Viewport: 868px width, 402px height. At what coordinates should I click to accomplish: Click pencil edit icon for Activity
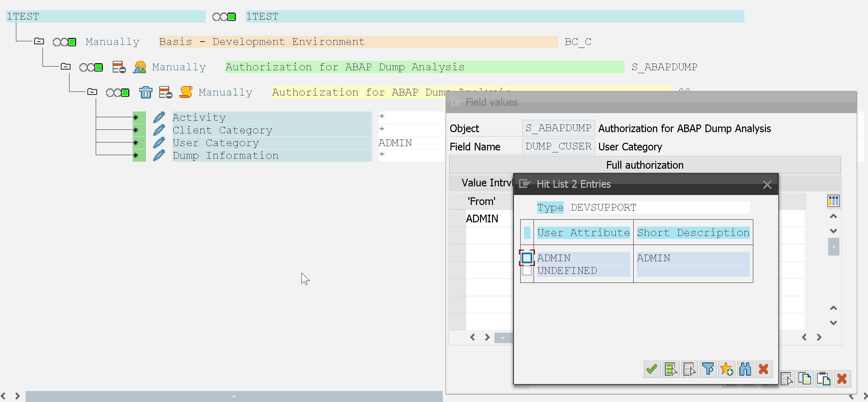pos(159,117)
